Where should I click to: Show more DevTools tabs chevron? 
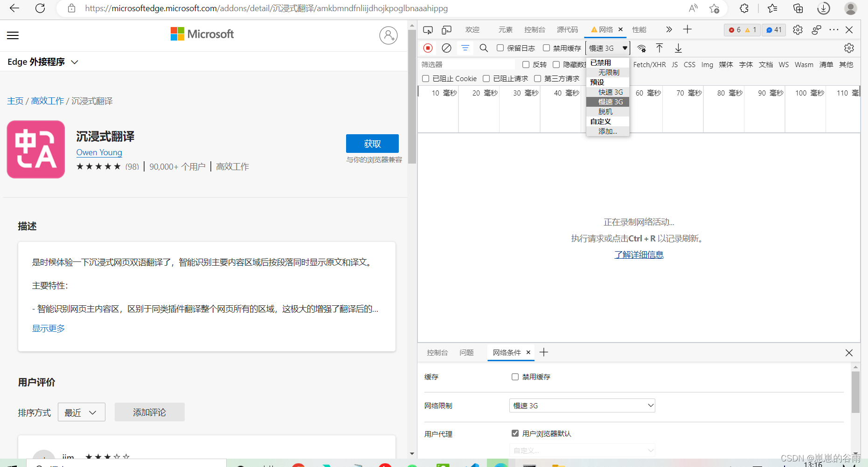click(x=669, y=30)
